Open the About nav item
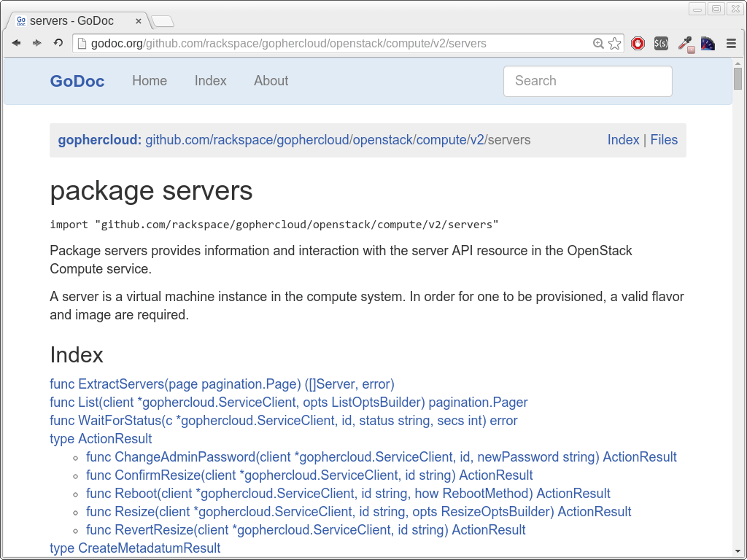This screenshot has height=560, width=747. pos(271,80)
